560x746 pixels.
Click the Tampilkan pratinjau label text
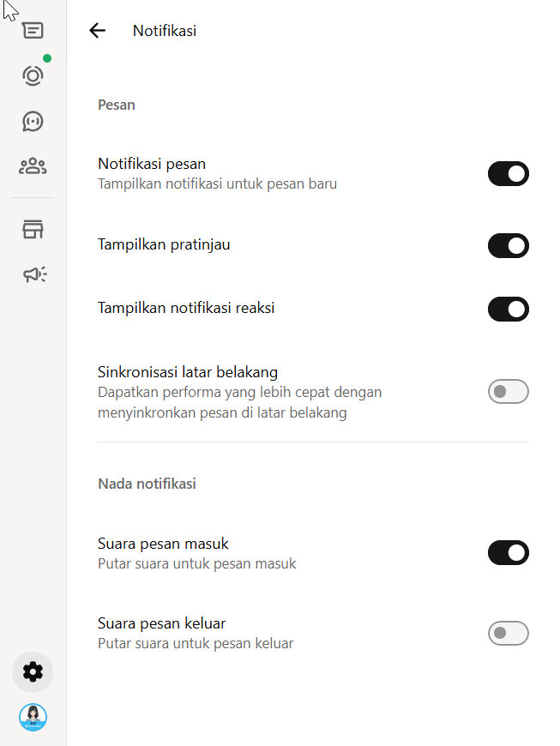click(164, 244)
